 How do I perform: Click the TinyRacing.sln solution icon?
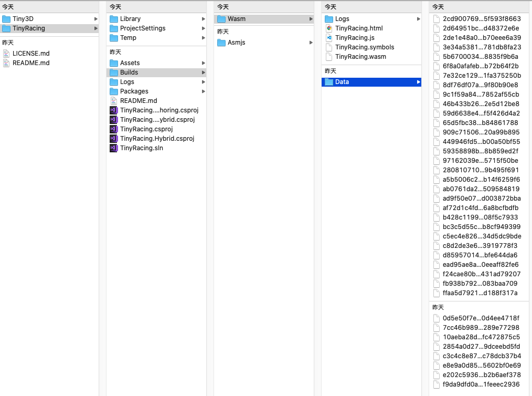point(113,148)
